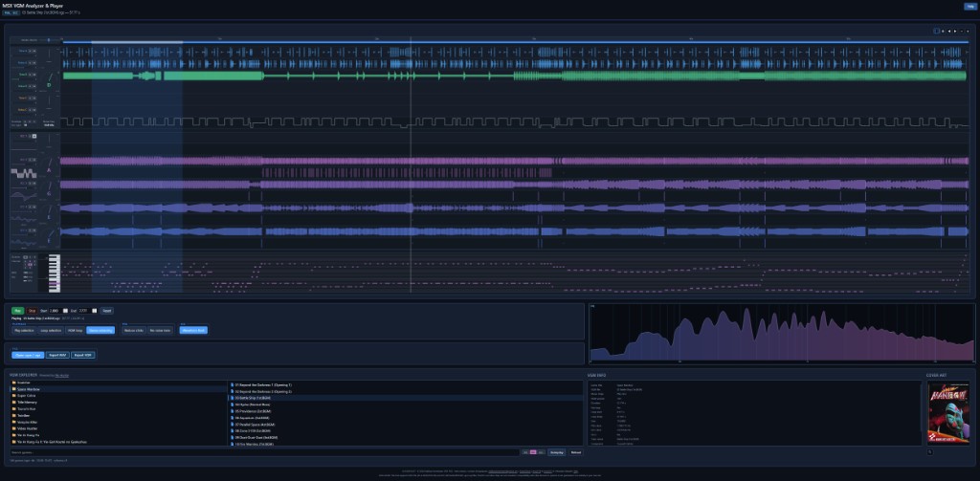
Task: Select the 10 Fire Warriors track
Action: click(x=406, y=444)
